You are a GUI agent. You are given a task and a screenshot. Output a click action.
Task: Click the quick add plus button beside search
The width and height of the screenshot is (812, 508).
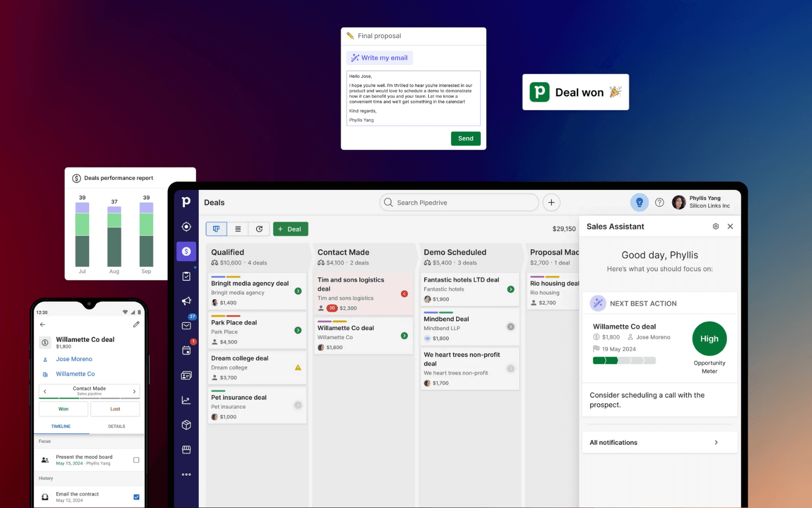pos(552,203)
